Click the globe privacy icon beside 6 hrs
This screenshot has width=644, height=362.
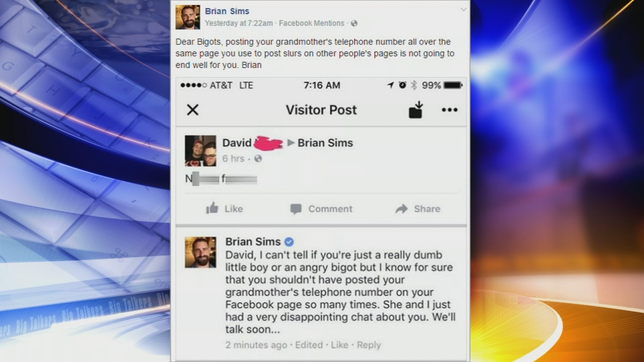tap(258, 159)
